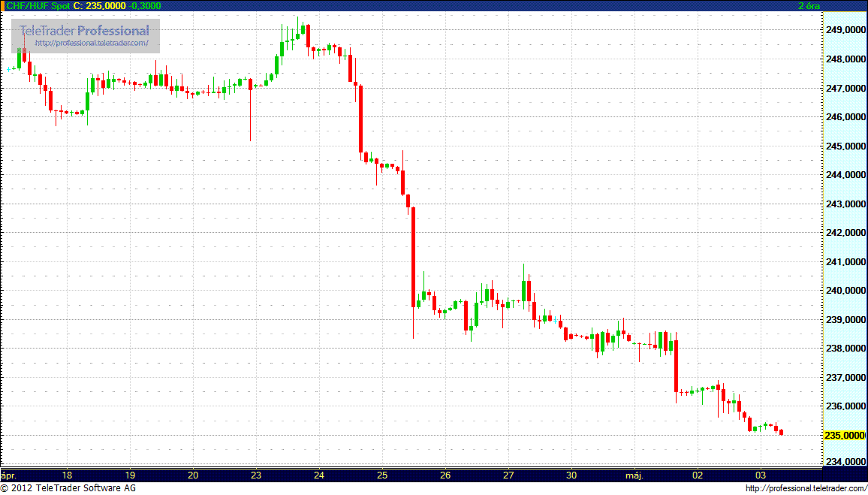Select date 26 on the time axis
This screenshot has height=495, width=868.
coord(445,475)
